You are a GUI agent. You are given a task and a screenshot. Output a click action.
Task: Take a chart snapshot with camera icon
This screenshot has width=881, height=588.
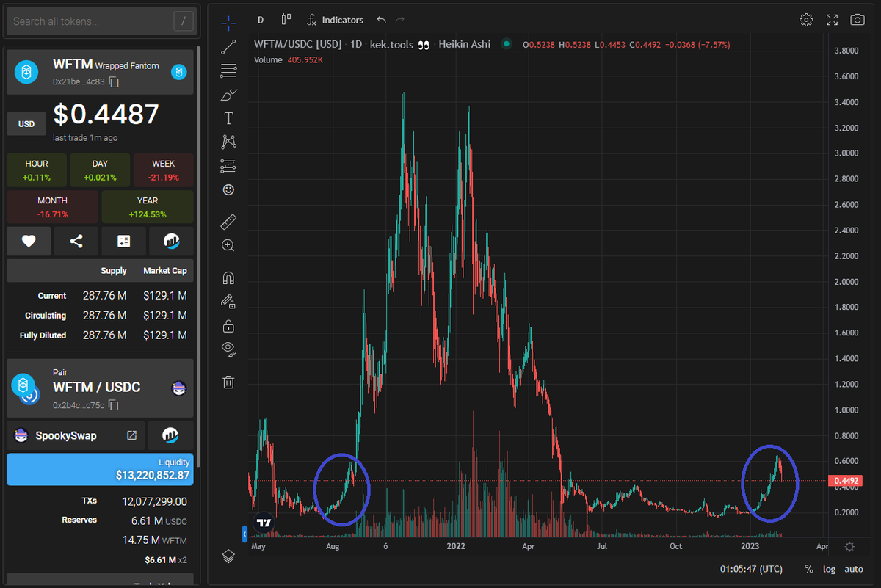coord(857,20)
